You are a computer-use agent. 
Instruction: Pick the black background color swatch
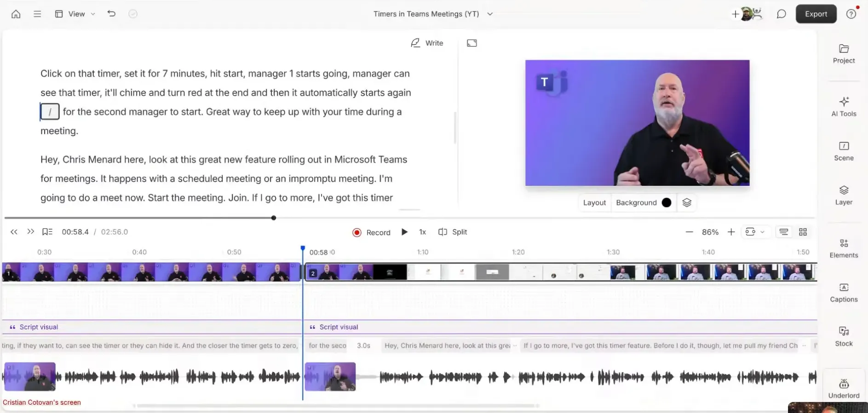click(666, 203)
